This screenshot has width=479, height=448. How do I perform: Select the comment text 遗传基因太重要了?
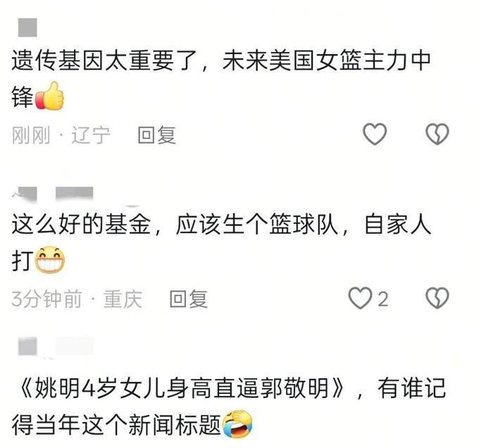pyautogui.click(x=104, y=60)
